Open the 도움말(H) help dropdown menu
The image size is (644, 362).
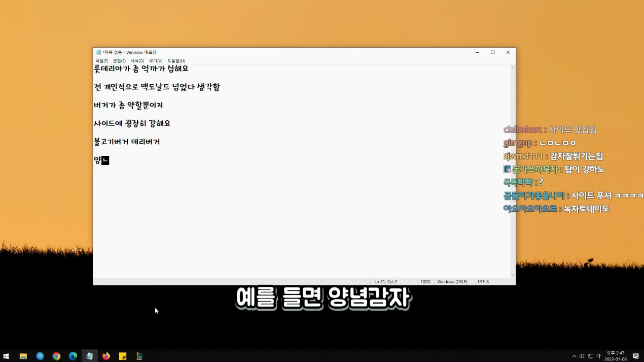point(176,60)
